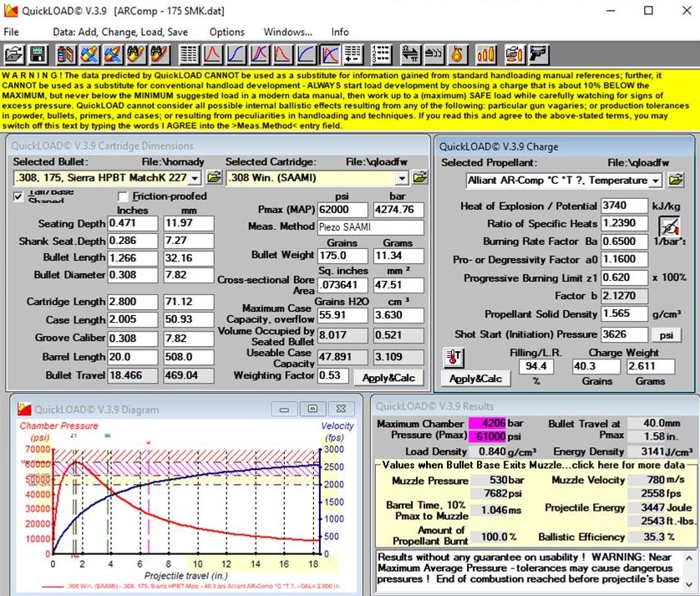Click the open file toolbar icon
This screenshot has height=596, width=700.
click(x=14, y=55)
